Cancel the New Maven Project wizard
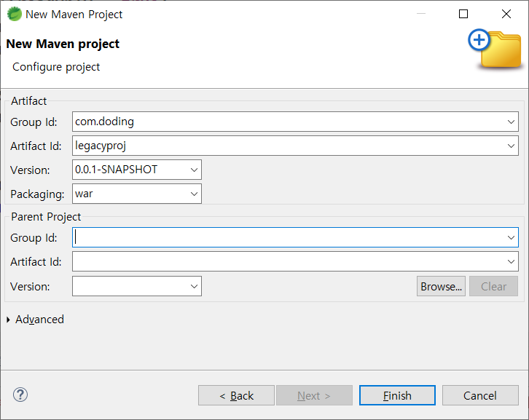Viewport: 529px width, 420px height. [480, 395]
